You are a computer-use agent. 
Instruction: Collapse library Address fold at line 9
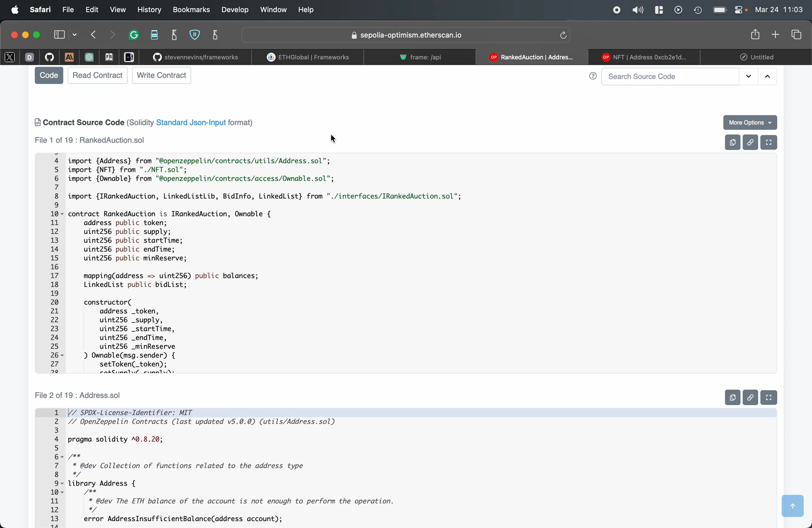tap(62, 484)
